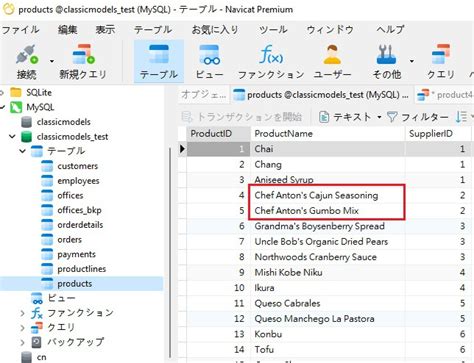Click the Chai product name cell
Image resolution: width=474 pixels, height=363 pixels.
[328, 149]
